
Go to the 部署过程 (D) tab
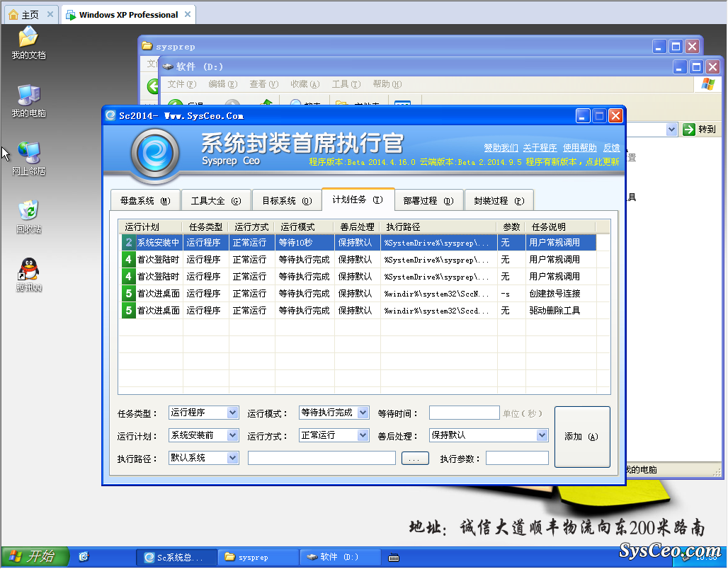coord(428,200)
